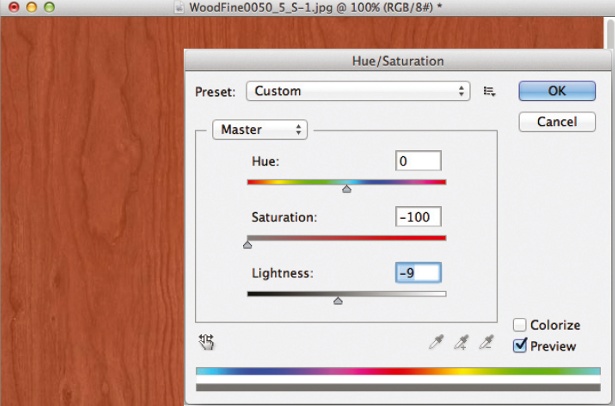This screenshot has width=615, height=406.
Task: Select the eyedropper tool
Action: click(x=436, y=342)
